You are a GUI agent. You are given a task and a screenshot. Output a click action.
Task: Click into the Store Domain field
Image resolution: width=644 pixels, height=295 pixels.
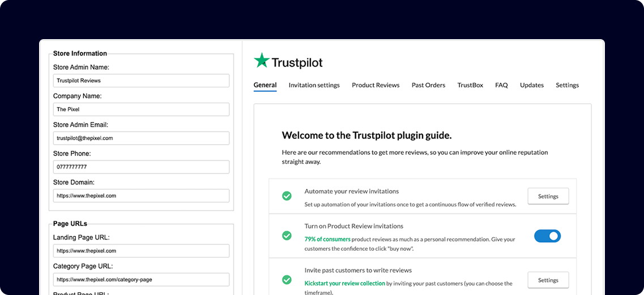click(141, 196)
